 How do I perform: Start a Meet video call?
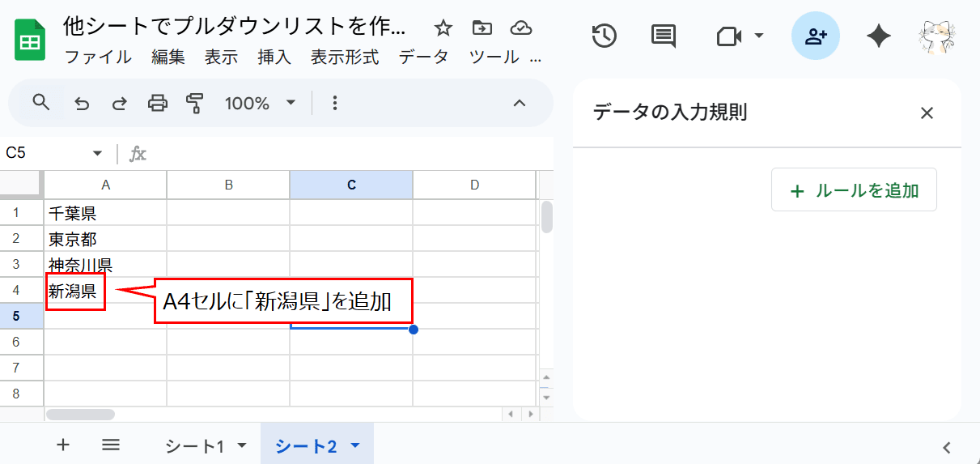729,36
